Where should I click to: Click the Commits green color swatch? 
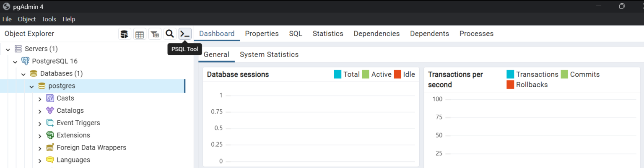[564, 75]
